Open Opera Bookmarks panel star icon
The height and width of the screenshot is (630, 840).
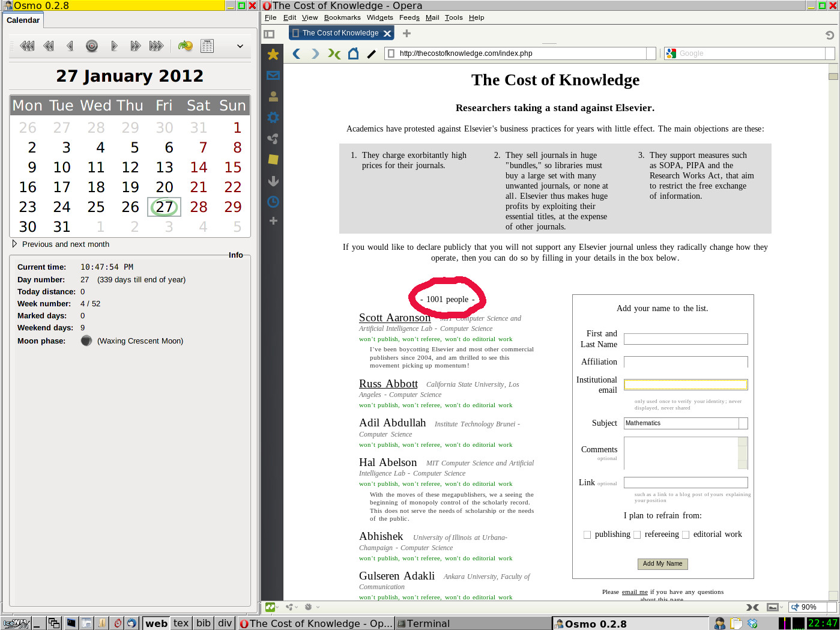point(273,55)
